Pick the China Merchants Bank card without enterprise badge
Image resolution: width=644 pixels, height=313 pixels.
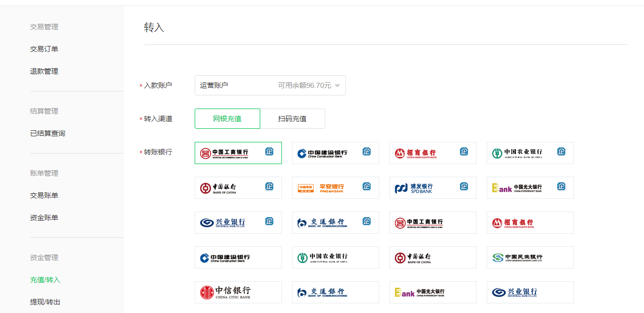click(x=530, y=223)
